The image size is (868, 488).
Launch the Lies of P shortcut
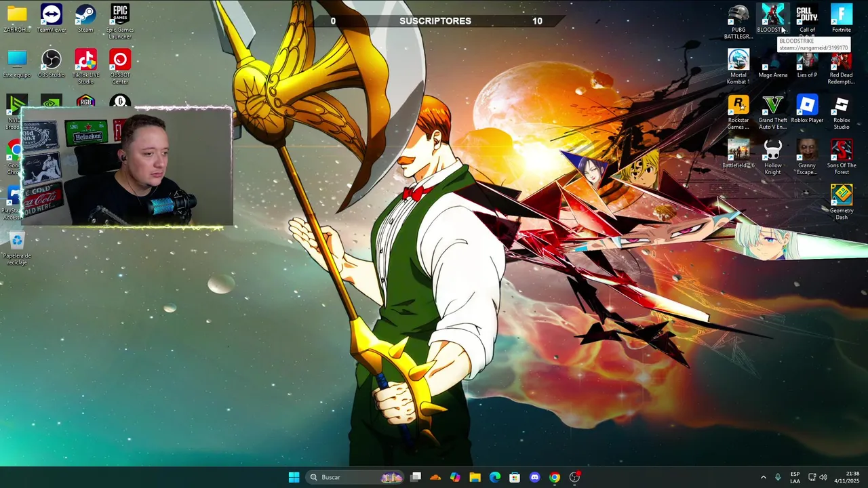807,66
